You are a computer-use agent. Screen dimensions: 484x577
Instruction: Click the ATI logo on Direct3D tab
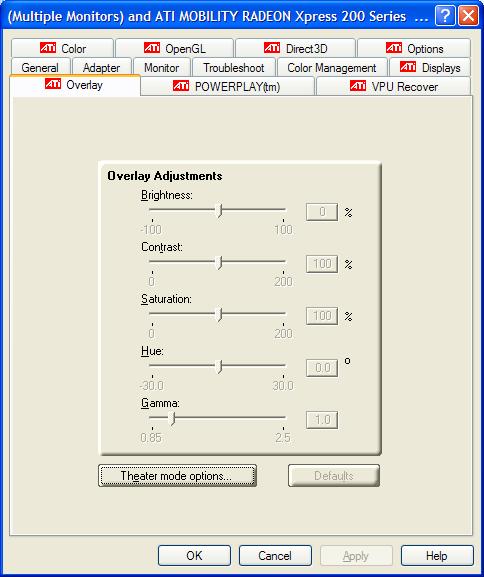[272, 48]
